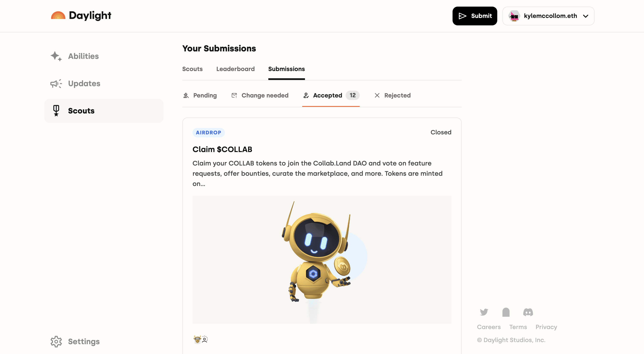Image resolution: width=644 pixels, height=354 pixels.
Task: Expand the kylemccollom.eth account dropdown chevron
Action: pos(585,16)
